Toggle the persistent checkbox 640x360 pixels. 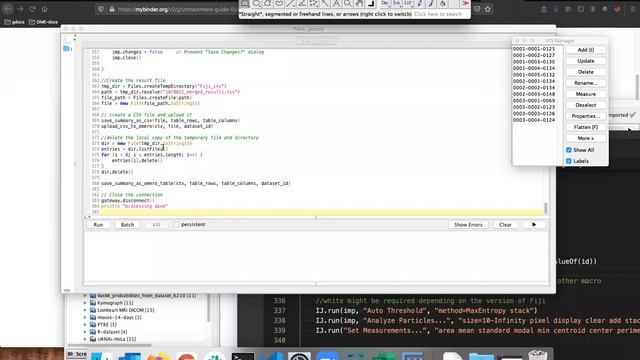point(176,224)
